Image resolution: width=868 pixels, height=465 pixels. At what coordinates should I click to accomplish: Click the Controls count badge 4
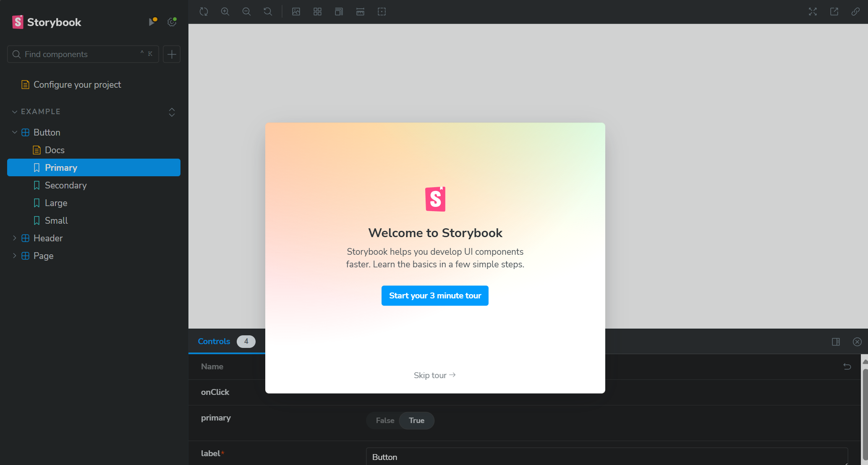246,341
